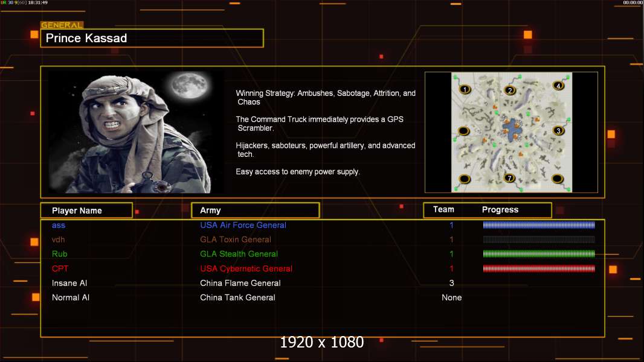Screen dimensions: 644x362
Task: Select player name ass
Action: (59, 225)
